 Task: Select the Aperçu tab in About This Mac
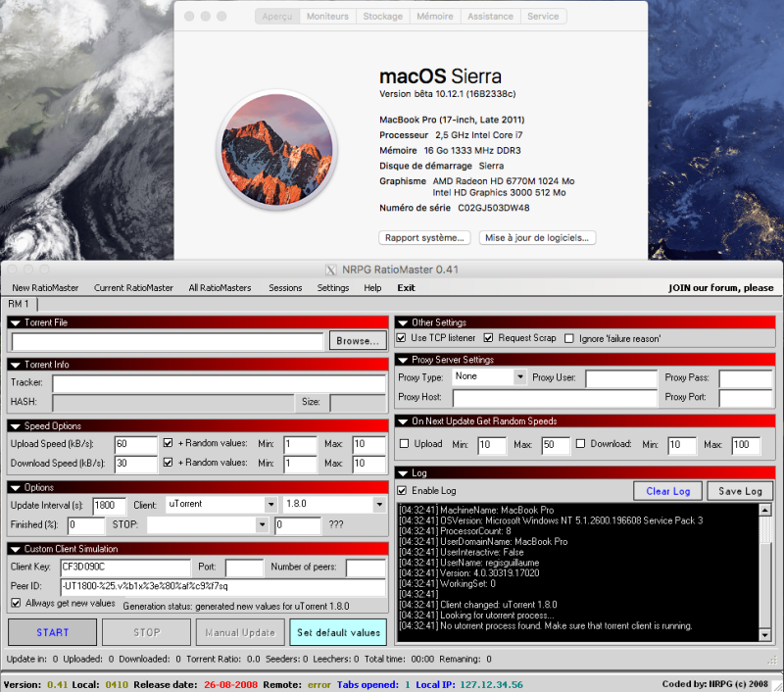tap(277, 17)
